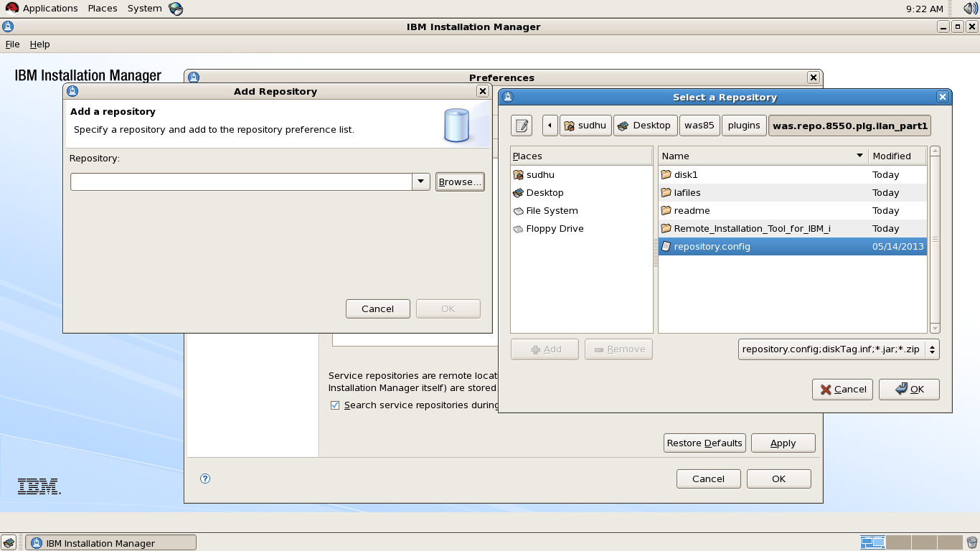Open the Help menu
980x551 pixels.
tap(40, 44)
